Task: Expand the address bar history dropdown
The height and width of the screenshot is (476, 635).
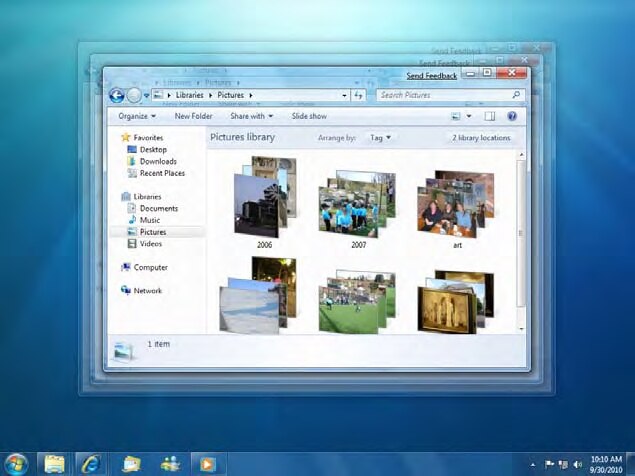Action: 344,96
